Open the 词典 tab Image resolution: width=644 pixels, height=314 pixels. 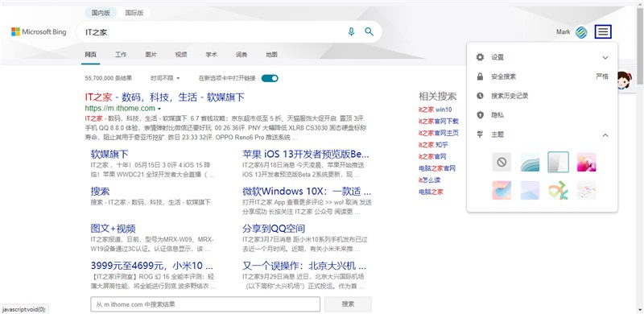(242, 54)
